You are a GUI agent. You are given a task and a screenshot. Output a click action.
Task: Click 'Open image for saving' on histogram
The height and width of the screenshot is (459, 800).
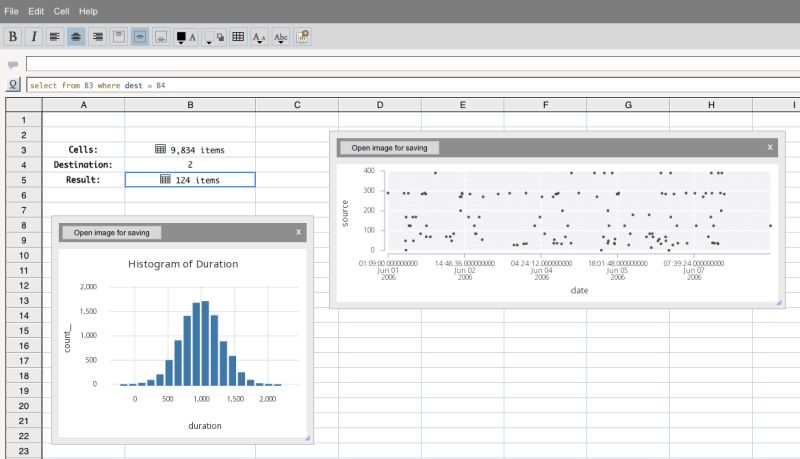[111, 233]
